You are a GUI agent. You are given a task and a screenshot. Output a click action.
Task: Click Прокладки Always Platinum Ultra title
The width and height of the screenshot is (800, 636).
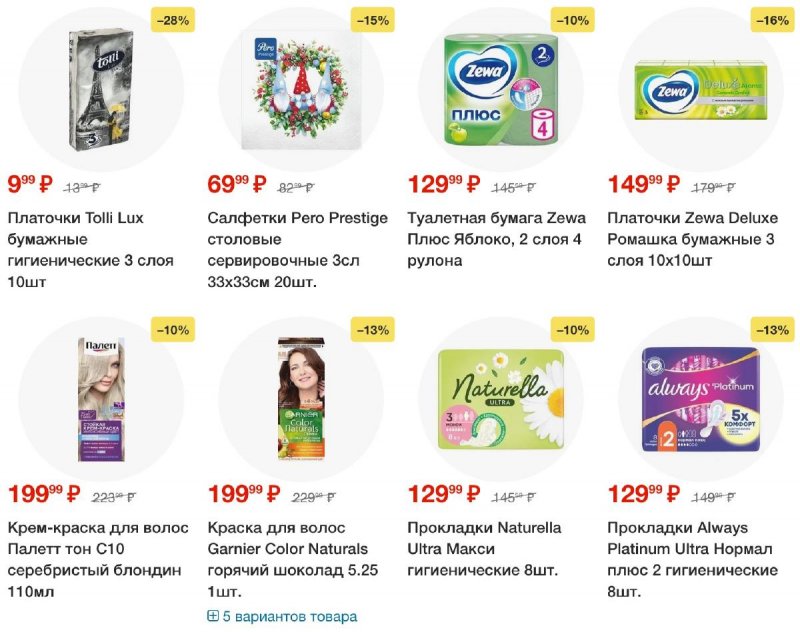(x=693, y=559)
